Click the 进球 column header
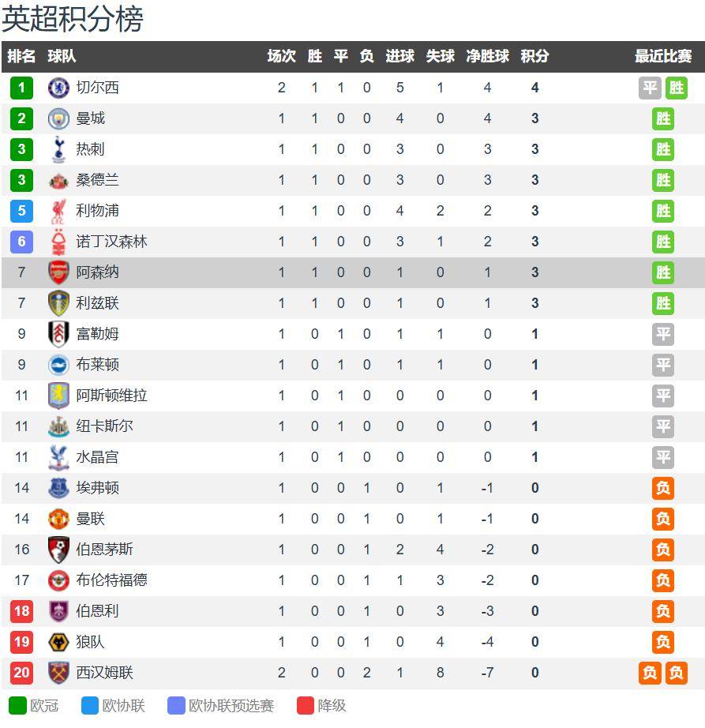Image resolution: width=705 pixels, height=728 pixels. (399, 57)
